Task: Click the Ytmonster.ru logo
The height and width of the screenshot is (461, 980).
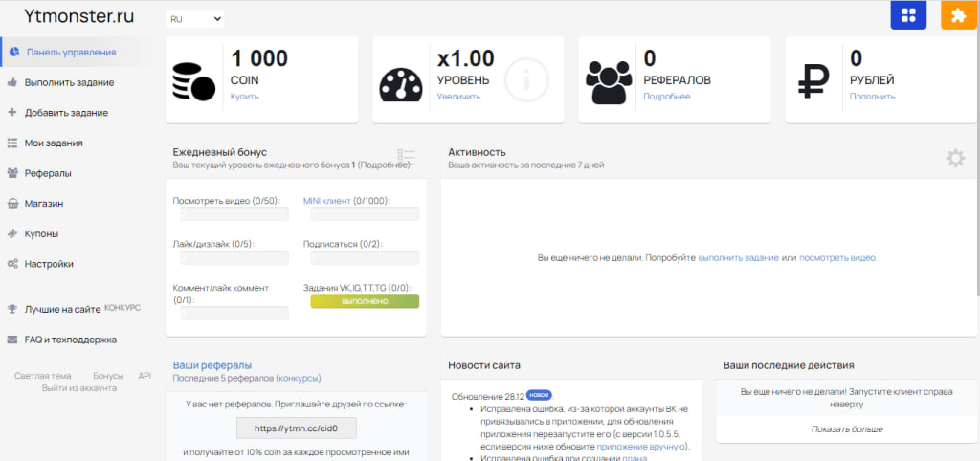Action: tap(78, 16)
